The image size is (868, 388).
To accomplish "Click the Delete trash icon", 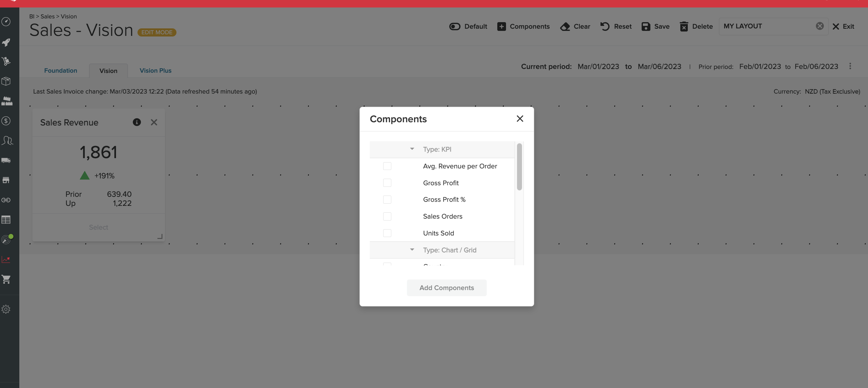I will [x=684, y=26].
